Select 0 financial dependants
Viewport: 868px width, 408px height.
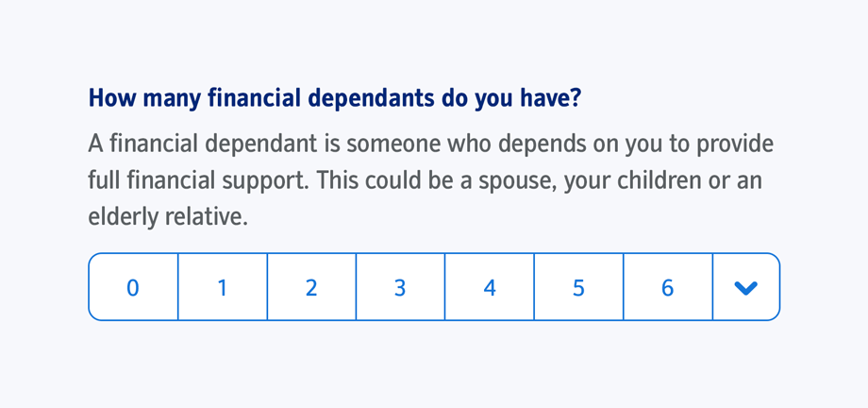point(133,287)
